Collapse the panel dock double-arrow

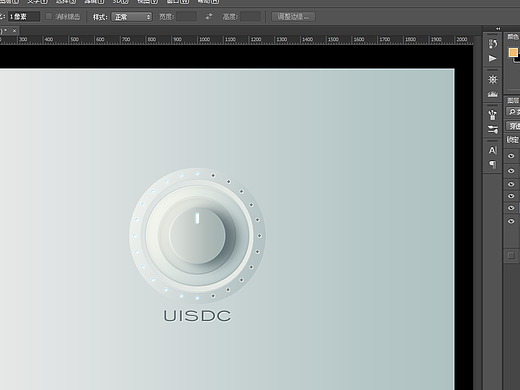point(498,29)
